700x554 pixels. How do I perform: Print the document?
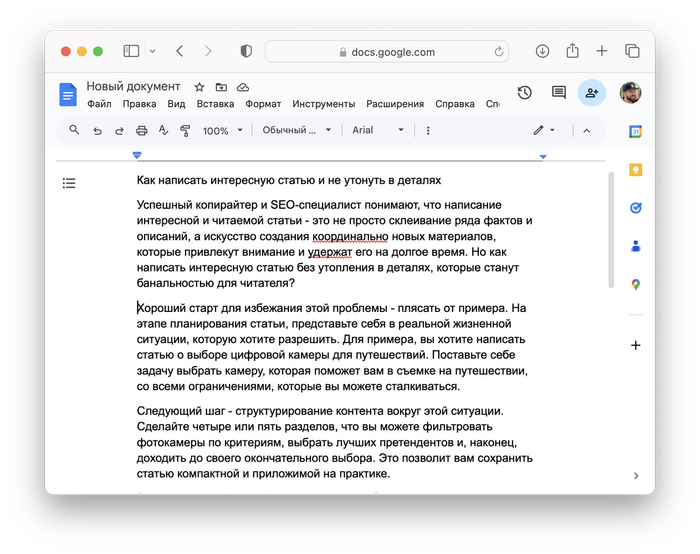click(x=142, y=130)
